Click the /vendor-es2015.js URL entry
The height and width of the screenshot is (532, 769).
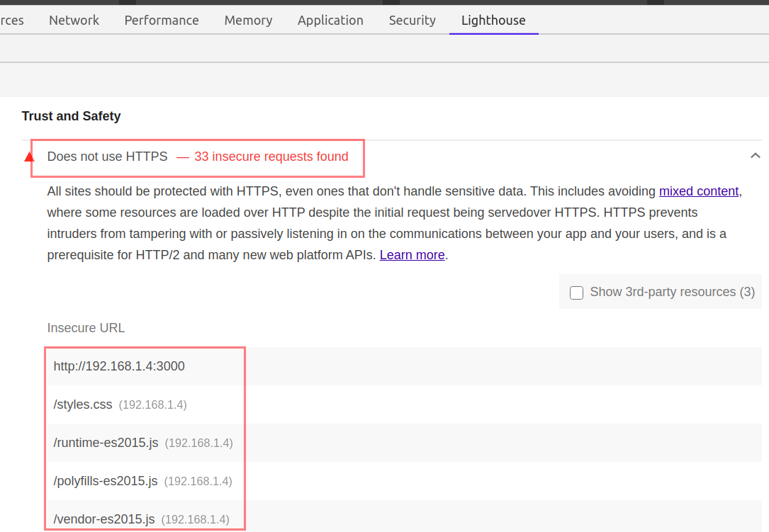coord(104,519)
